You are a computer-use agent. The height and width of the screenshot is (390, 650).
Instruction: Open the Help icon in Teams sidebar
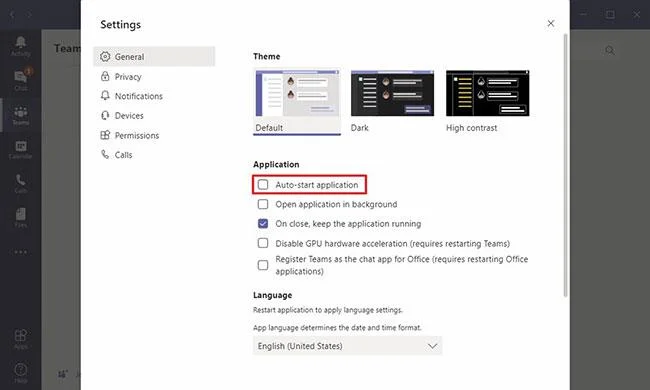pos(20,373)
